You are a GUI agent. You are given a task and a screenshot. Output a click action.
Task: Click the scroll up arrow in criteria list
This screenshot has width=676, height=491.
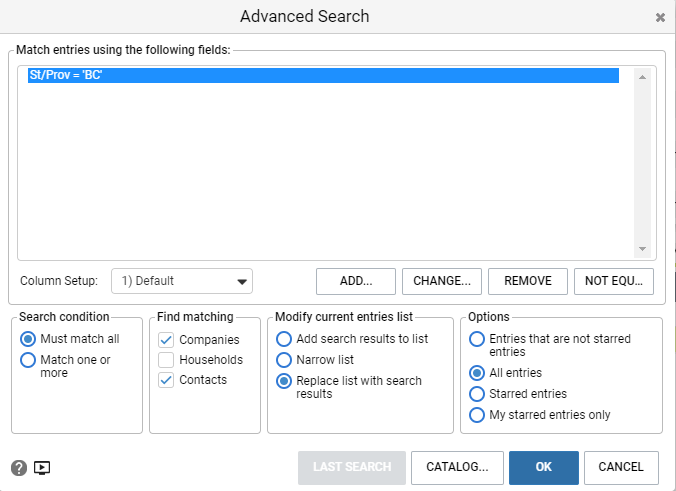(x=642, y=77)
